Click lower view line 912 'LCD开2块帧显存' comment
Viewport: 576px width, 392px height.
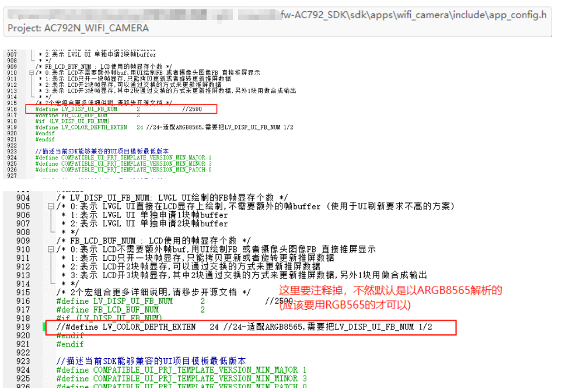pyautogui.click(x=191, y=267)
